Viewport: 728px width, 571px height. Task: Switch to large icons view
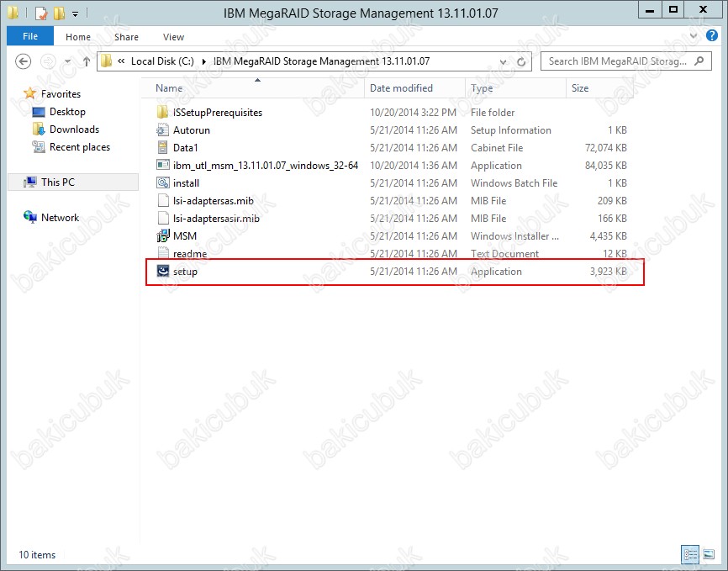[x=709, y=554]
